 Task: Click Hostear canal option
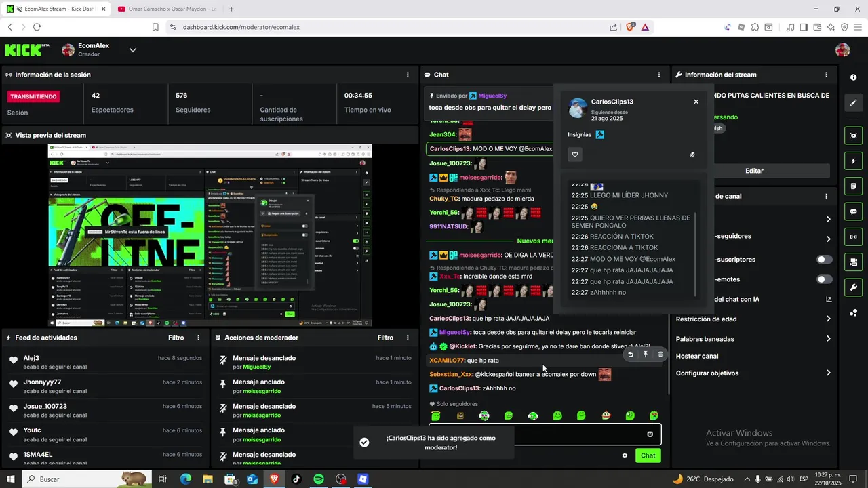[697, 357]
